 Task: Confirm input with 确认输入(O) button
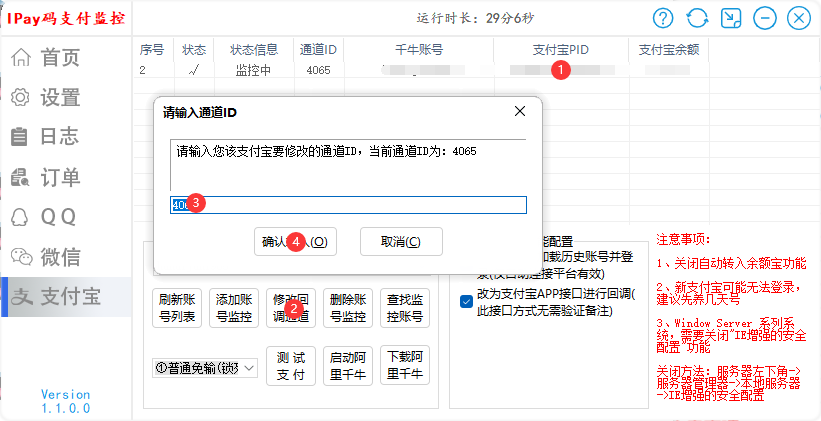pos(295,241)
